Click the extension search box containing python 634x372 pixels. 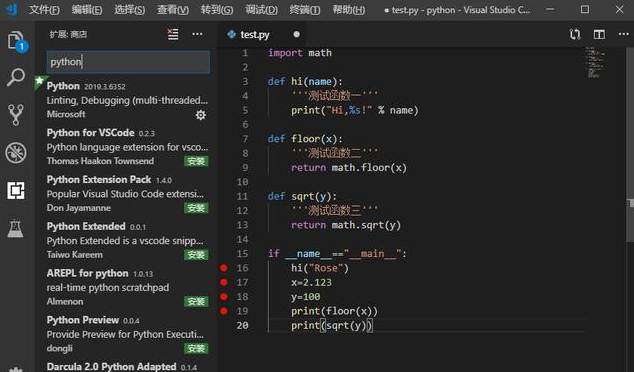click(128, 62)
